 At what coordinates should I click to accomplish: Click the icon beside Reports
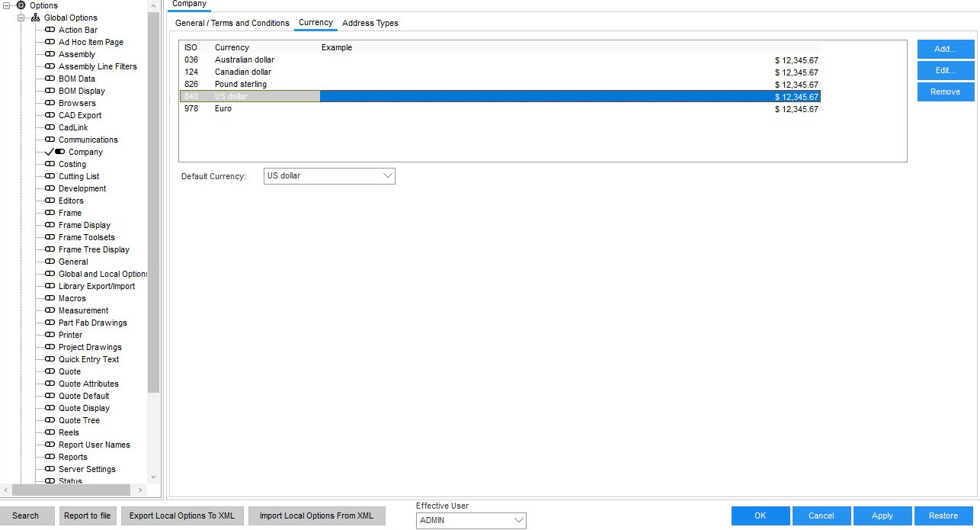[x=50, y=457]
